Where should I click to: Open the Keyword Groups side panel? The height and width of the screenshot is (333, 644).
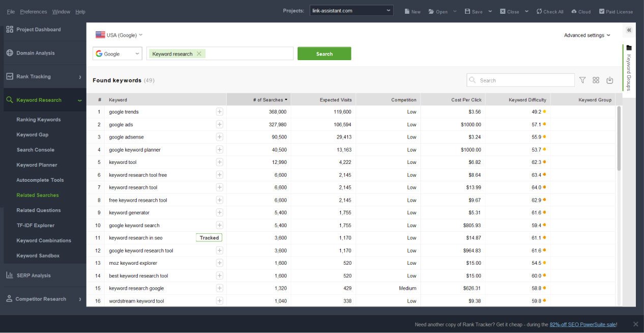(x=629, y=68)
